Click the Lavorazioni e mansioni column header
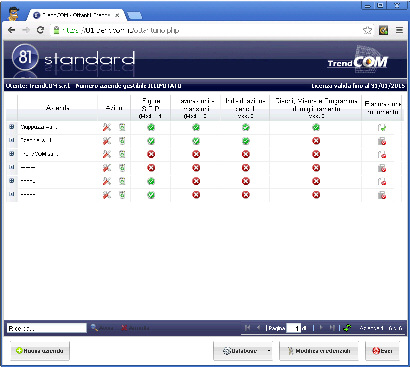410x367 pixels. [x=196, y=108]
